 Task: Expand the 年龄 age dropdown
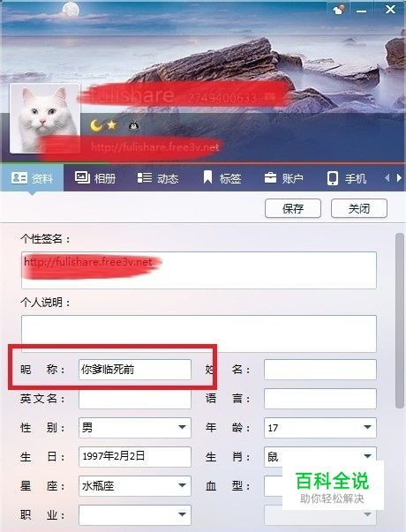pyautogui.click(x=320, y=428)
